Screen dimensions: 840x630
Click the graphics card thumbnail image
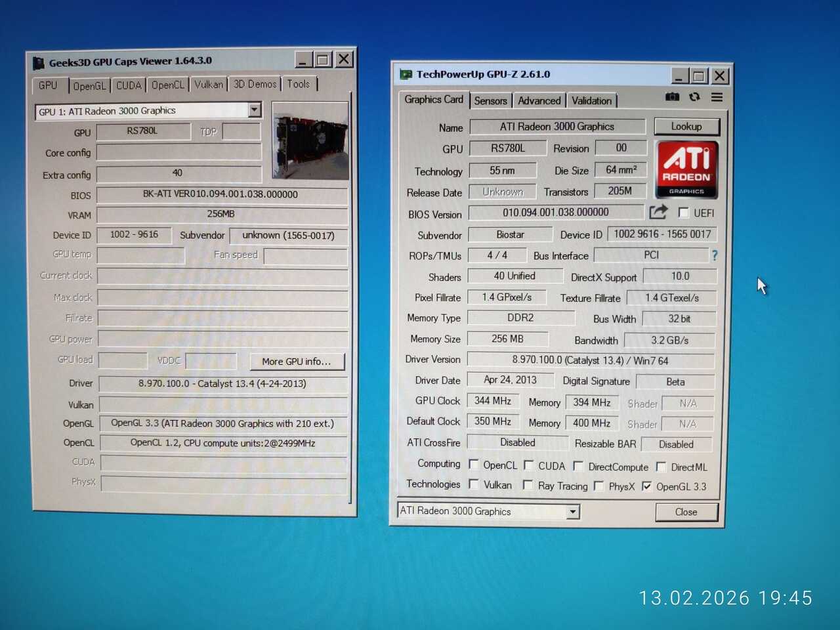click(x=310, y=140)
